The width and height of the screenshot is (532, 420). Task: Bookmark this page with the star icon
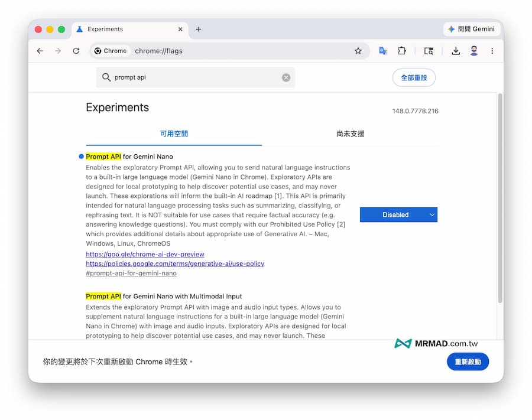(358, 51)
